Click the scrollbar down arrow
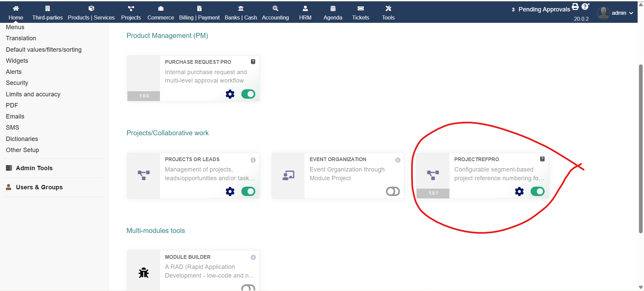This screenshot has height=291, width=644. pyautogui.click(x=641, y=287)
